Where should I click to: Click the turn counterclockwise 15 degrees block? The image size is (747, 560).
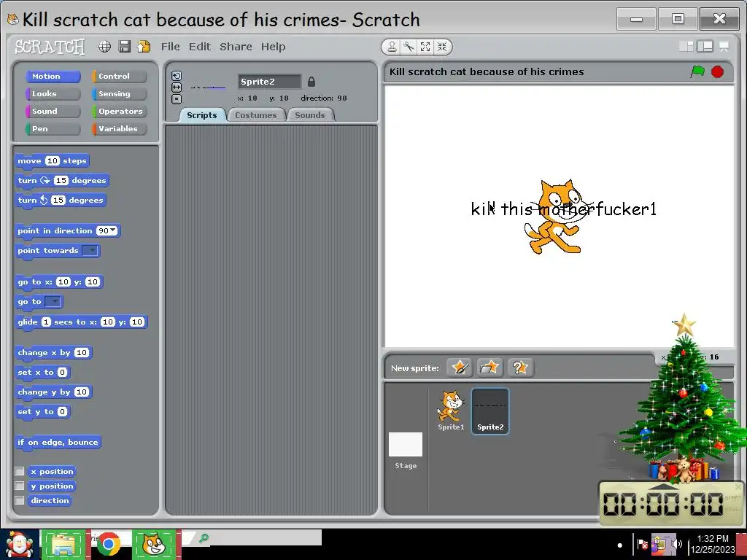click(x=61, y=200)
